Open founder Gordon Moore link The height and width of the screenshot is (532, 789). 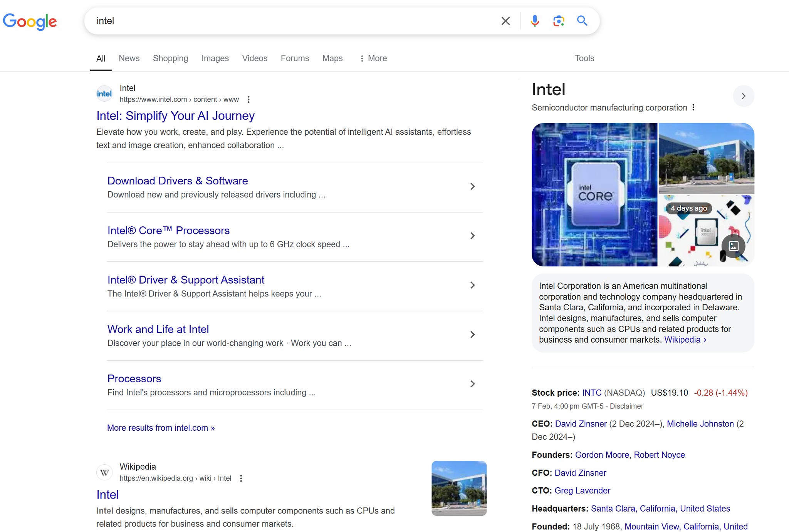click(x=602, y=455)
